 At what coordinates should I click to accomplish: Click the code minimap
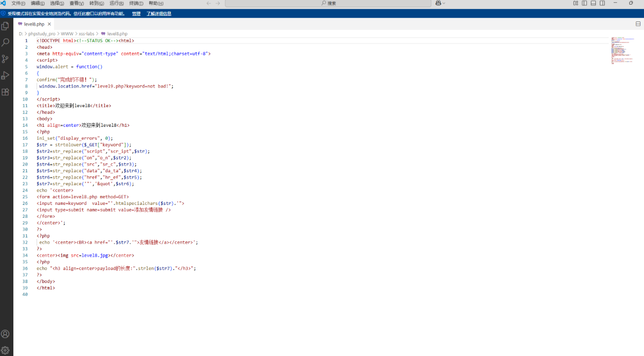click(622, 51)
